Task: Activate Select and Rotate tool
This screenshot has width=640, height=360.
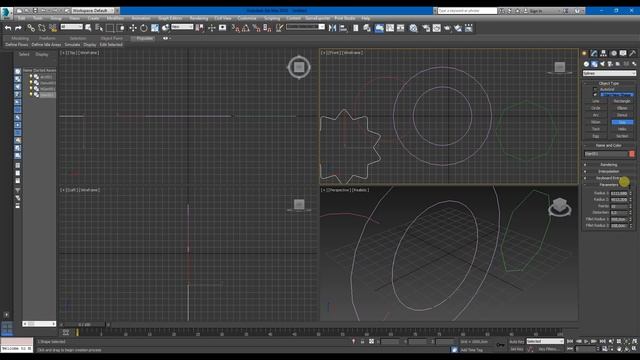Action: (144, 28)
